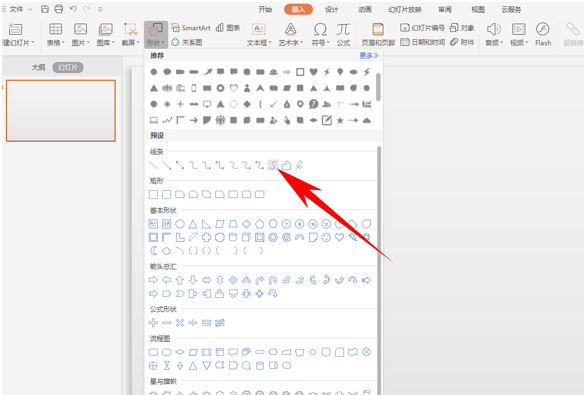The width and height of the screenshot is (587, 395).
Task: Select the scribble line shape
Action: (x=299, y=165)
